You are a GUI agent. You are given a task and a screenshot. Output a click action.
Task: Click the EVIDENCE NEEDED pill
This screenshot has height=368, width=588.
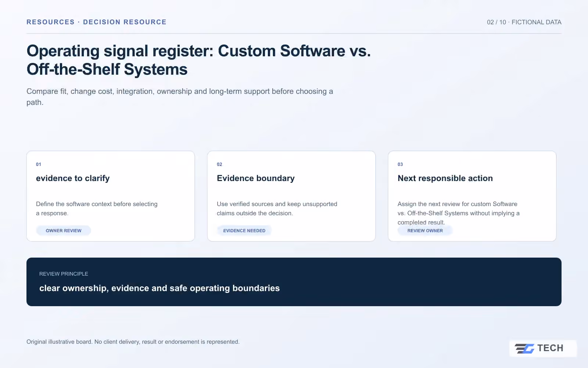pyautogui.click(x=244, y=231)
